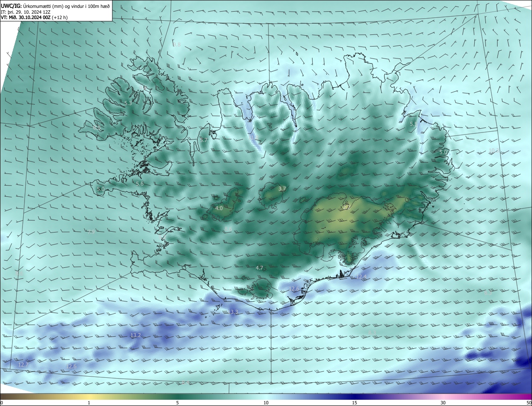Screen dimensions: 532x406
Task: Click the 4.0 value on the glacier
Action: coord(219,208)
